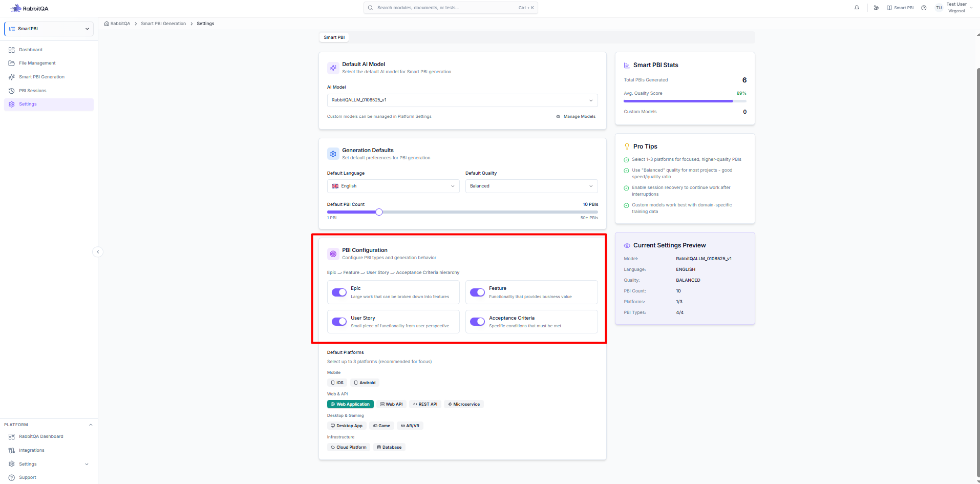Open File Management in sidebar

click(49, 63)
